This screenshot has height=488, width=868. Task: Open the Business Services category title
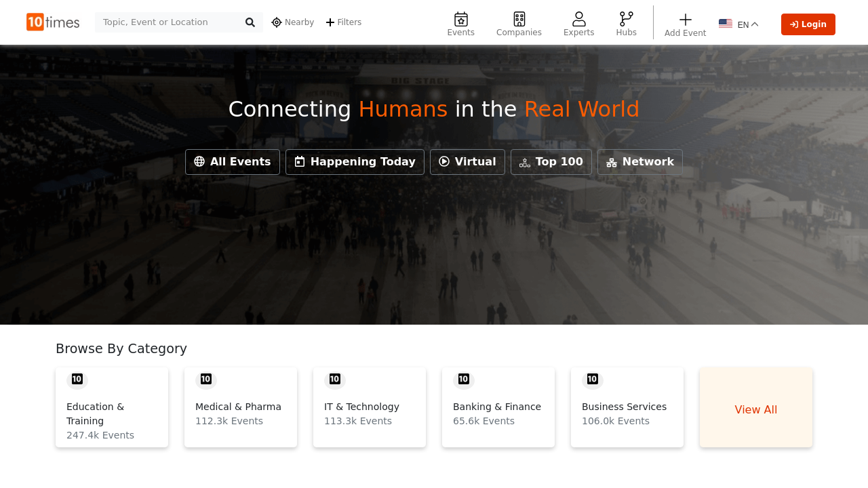pyautogui.click(x=624, y=407)
